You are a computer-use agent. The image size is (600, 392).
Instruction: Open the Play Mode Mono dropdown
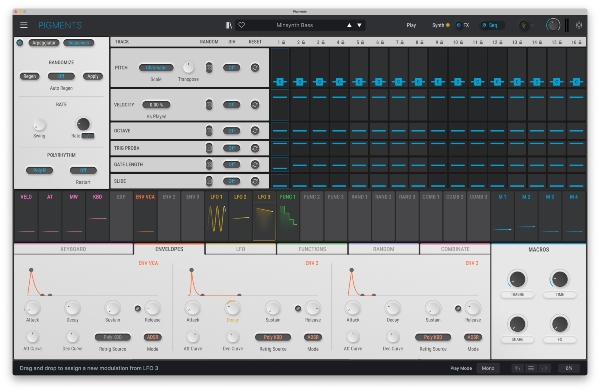click(x=488, y=368)
